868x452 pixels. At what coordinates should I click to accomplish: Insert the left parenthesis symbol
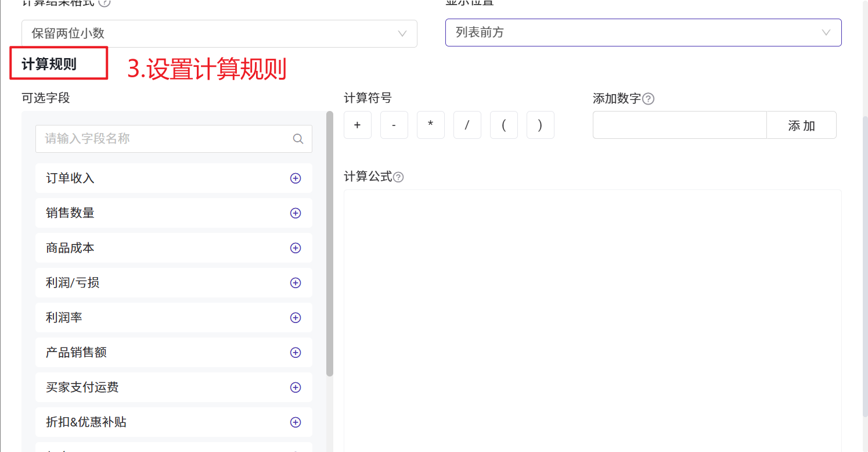click(504, 125)
